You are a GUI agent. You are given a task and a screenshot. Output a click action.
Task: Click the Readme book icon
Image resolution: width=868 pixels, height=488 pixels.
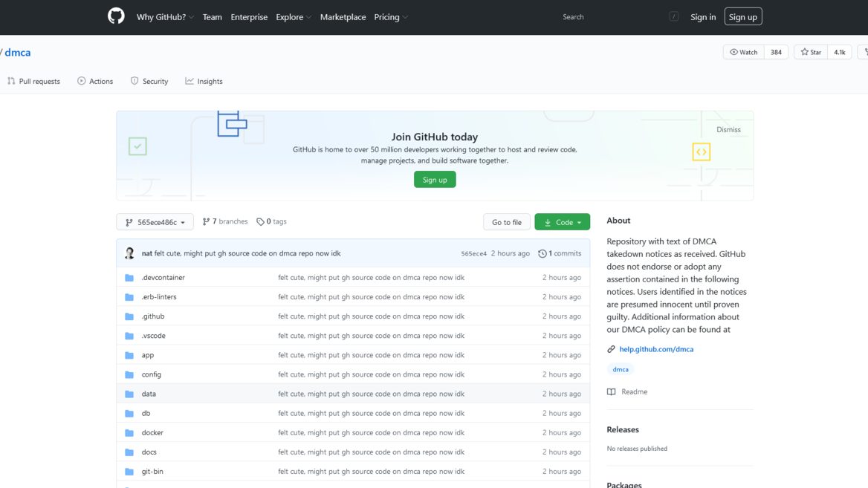[611, 391]
